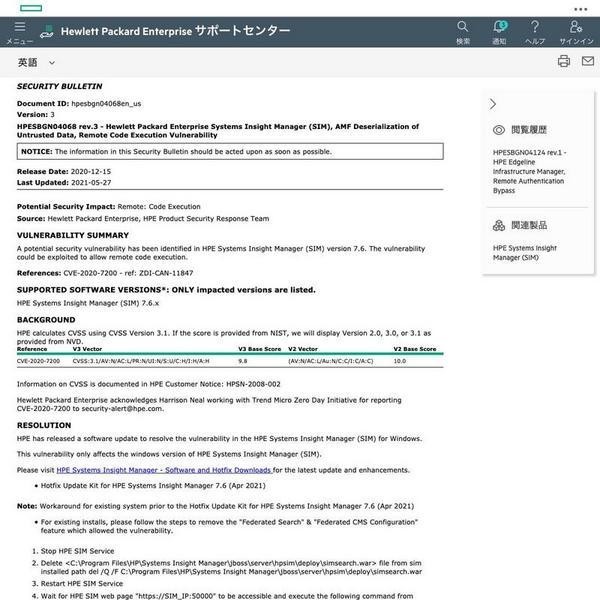The width and height of the screenshot is (600, 600).
Task: Open HPESBGN04124 rev.1 history entry
Action: point(529,171)
